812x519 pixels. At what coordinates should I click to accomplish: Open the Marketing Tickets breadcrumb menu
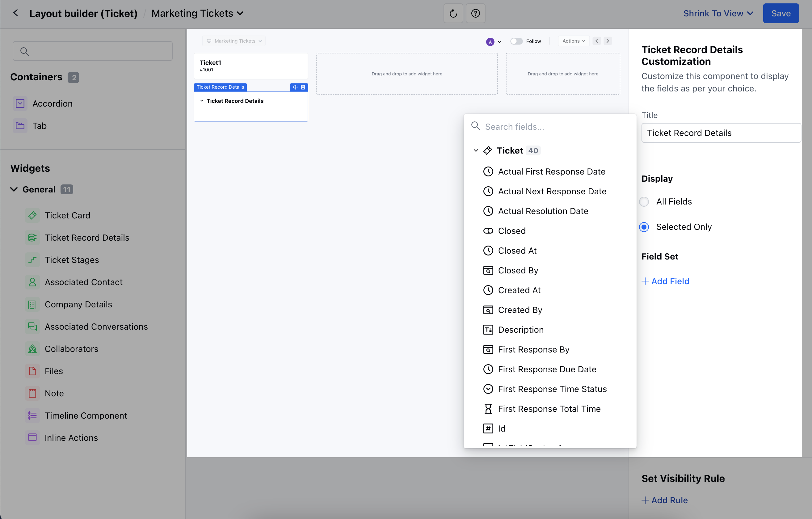point(197,13)
